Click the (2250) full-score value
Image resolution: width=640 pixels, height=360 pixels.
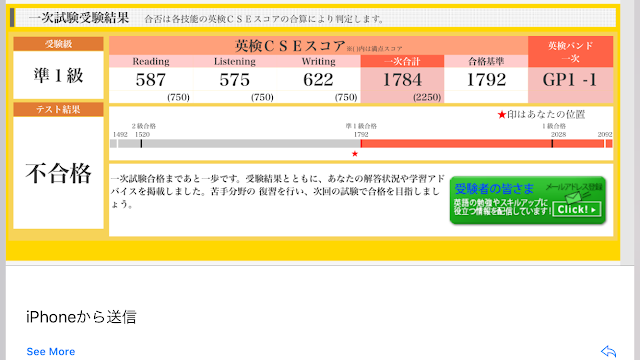pyautogui.click(x=427, y=97)
